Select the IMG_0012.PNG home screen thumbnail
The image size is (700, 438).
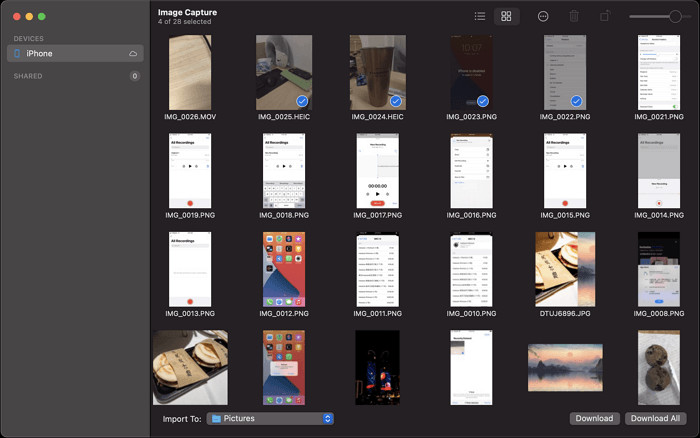tap(283, 269)
